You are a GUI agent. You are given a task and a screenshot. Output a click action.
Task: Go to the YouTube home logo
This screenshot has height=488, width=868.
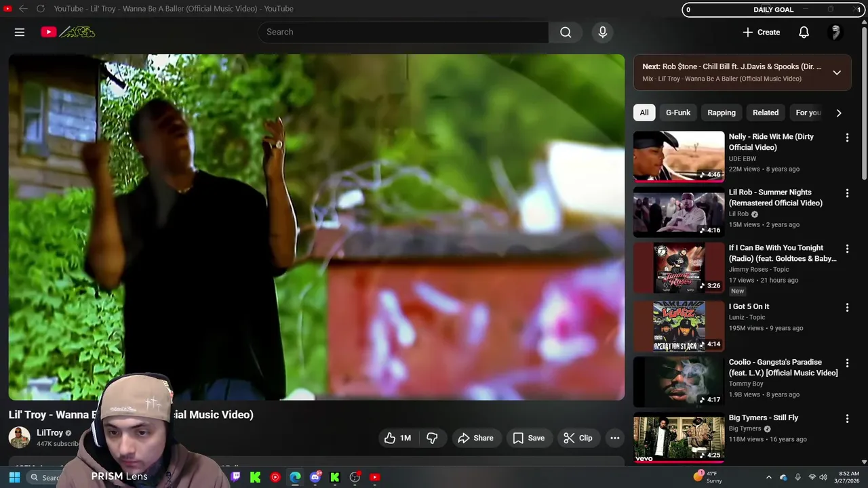tap(68, 32)
